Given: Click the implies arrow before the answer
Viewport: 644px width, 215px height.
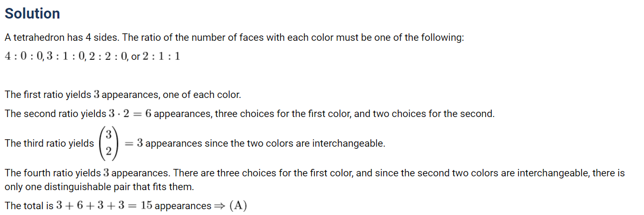Looking at the screenshot, I should [x=220, y=205].
